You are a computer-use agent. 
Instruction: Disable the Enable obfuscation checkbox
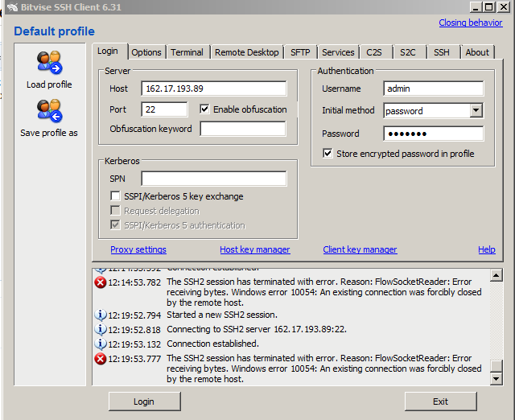click(x=204, y=109)
